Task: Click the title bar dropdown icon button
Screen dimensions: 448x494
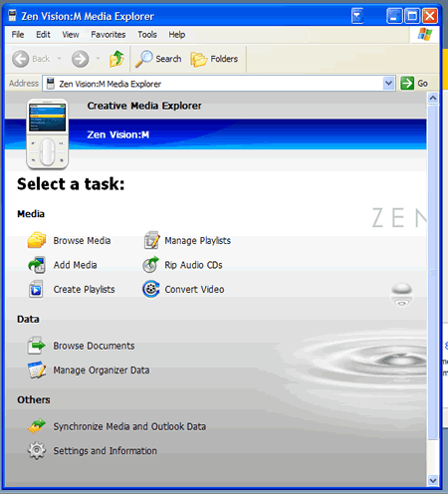Action: pyautogui.click(x=357, y=16)
